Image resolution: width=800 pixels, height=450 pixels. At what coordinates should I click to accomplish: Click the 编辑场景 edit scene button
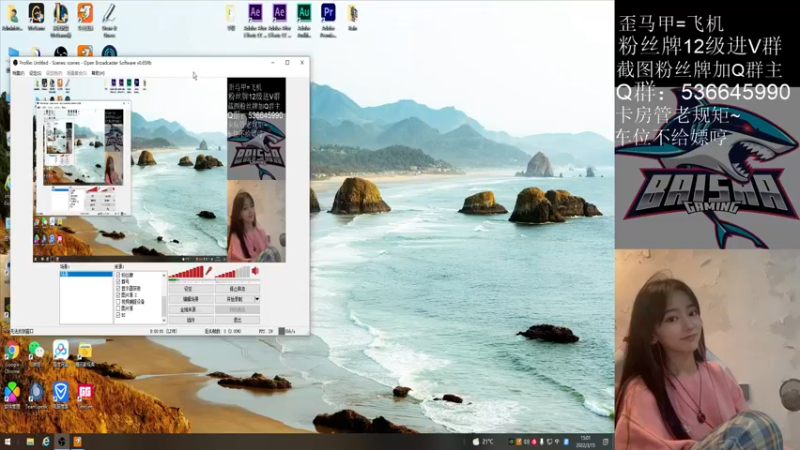(x=191, y=299)
